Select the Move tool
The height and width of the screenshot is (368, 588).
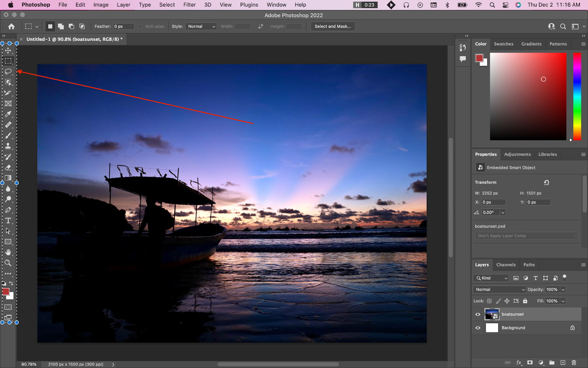pyautogui.click(x=8, y=50)
